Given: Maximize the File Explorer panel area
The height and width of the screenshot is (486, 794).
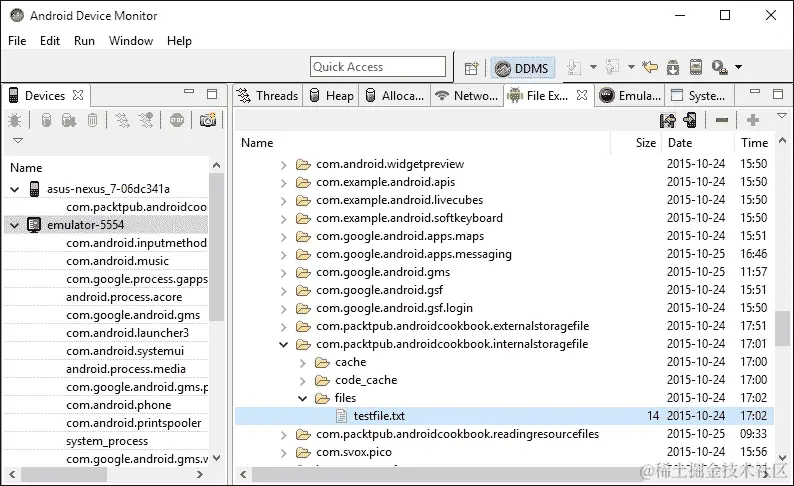Looking at the screenshot, I should coord(778,94).
